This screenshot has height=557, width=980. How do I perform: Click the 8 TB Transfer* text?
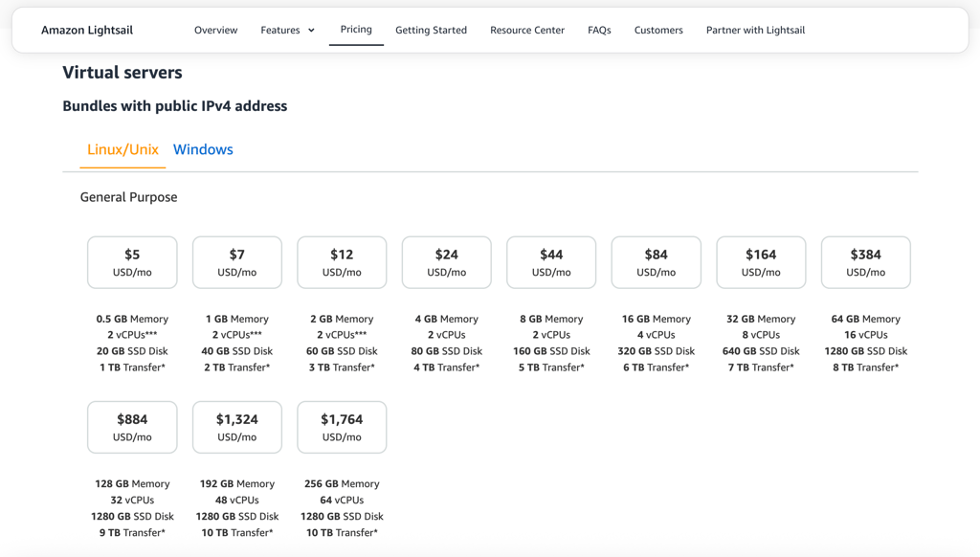click(x=865, y=368)
